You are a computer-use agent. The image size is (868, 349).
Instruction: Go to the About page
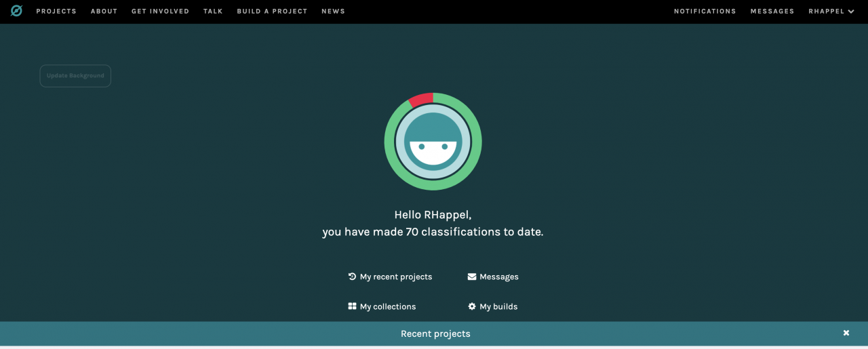click(104, 12)
